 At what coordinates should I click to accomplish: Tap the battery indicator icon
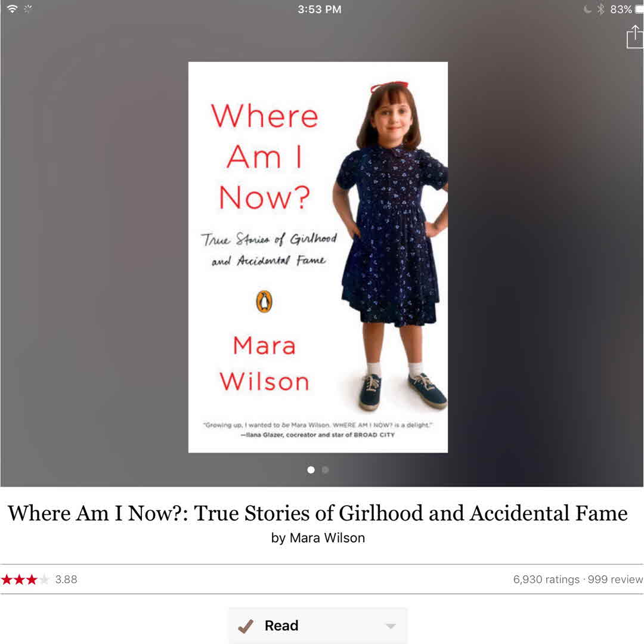coord(639,9)
